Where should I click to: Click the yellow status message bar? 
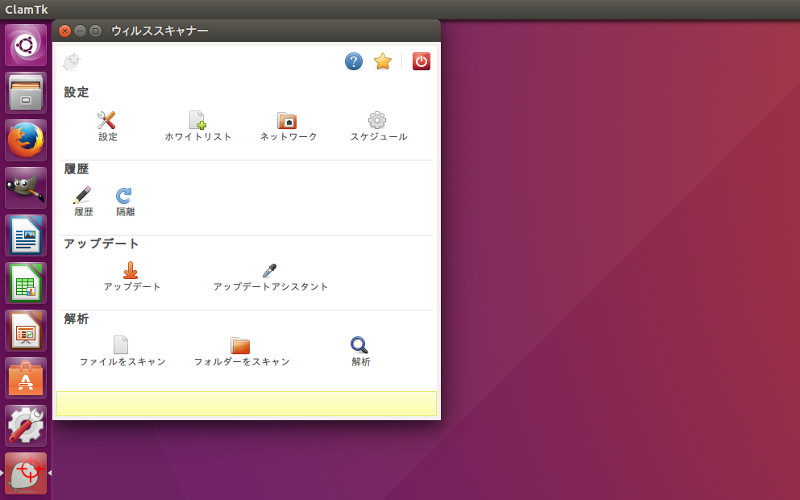(x=246, y=404)
